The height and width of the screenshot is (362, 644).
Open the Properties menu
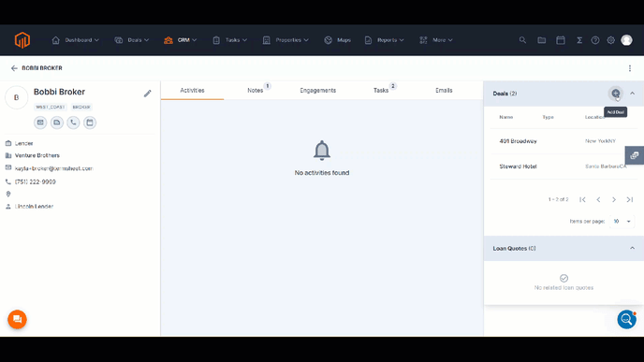[285, 40]
